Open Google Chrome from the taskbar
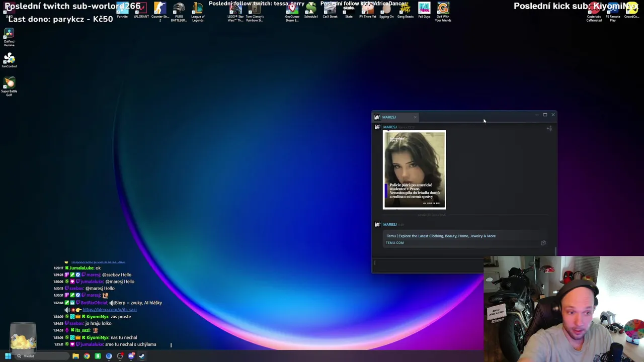The width and height of the screenshot is (644, 362). click(87, 356)
